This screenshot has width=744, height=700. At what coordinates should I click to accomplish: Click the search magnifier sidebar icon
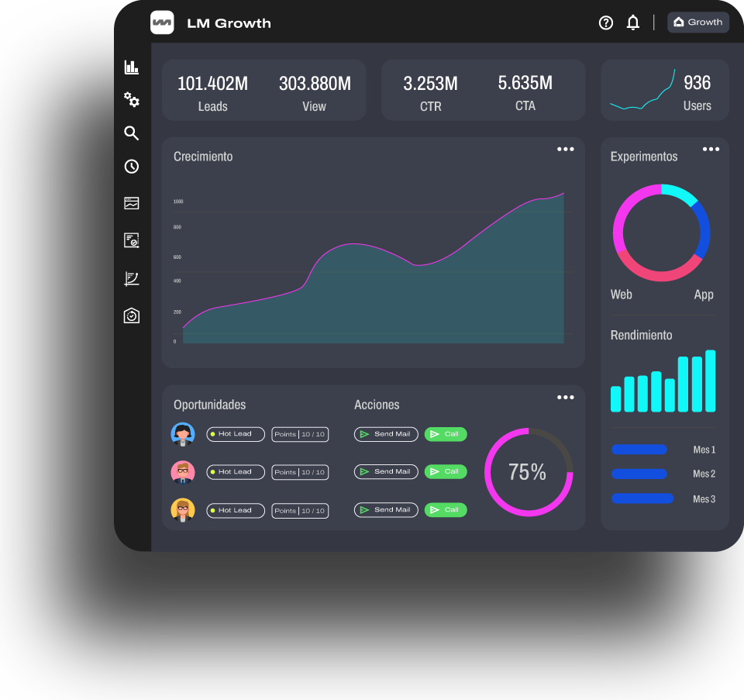tap(132, 133)
